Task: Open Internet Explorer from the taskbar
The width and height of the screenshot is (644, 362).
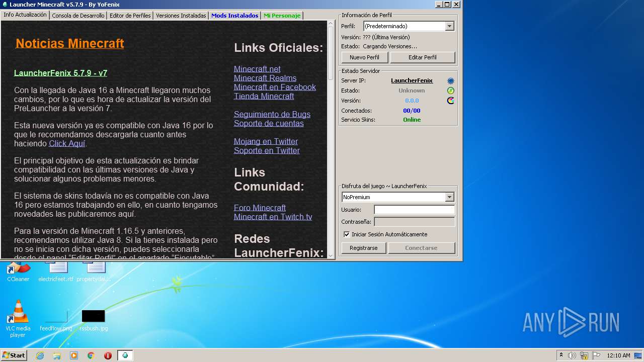Action: pos(40,355)
